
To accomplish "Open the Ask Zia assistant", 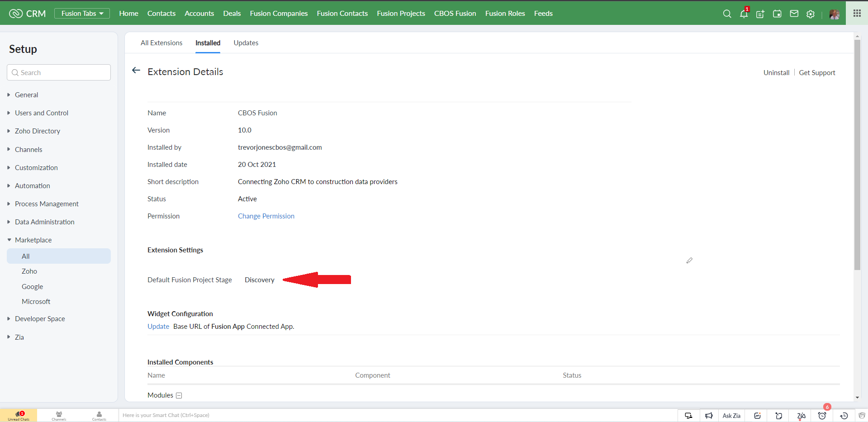I will point(731,416).
